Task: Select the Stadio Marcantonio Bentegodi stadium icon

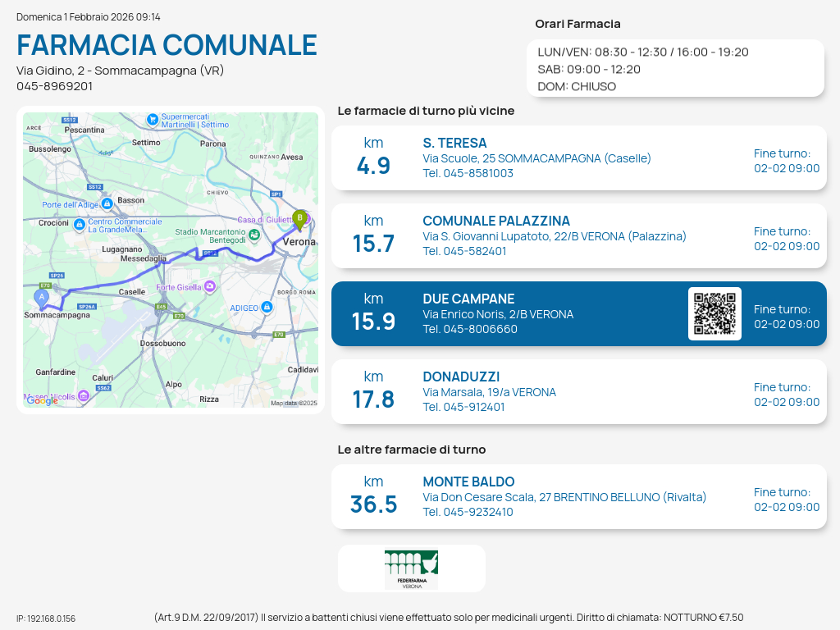Action: point(254,235)
